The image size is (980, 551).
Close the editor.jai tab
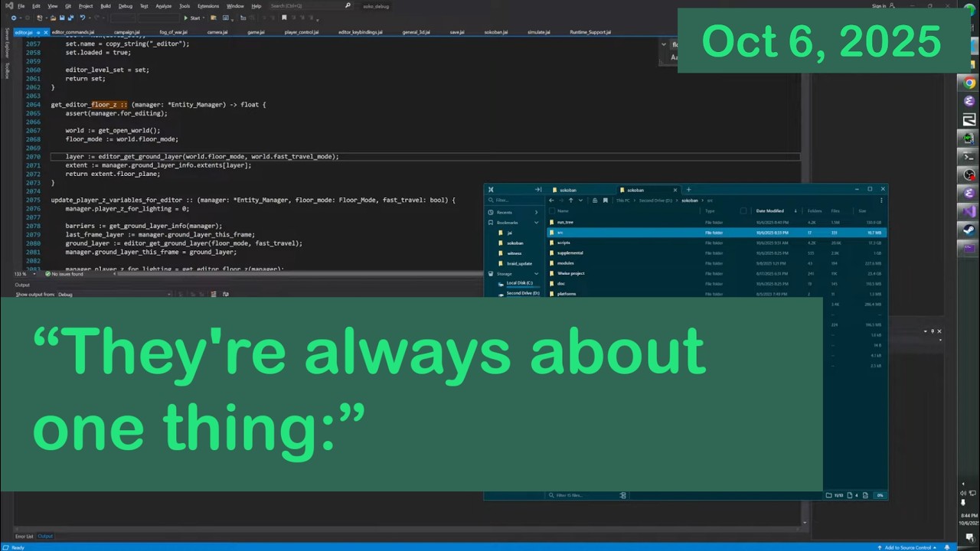pyautogui.click(x=44, y=32)
